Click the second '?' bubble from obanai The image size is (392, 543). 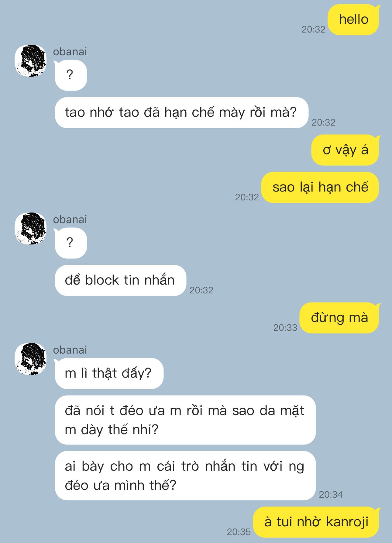[x=70, y=243]
